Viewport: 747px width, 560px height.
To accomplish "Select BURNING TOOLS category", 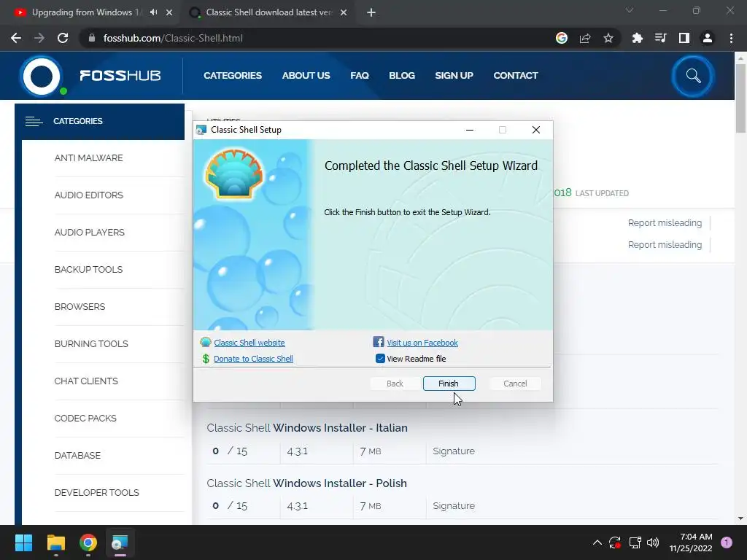I will click(x=91, y=343).
